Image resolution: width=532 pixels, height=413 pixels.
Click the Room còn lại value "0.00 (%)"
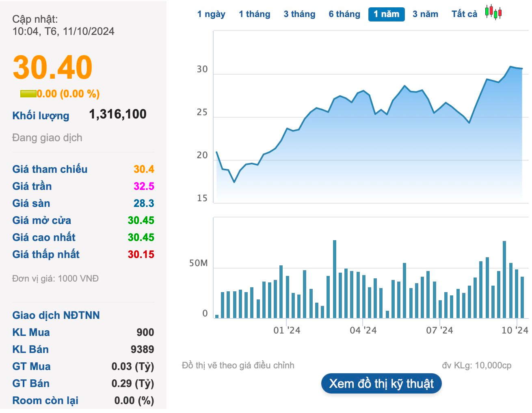point(134,400)
